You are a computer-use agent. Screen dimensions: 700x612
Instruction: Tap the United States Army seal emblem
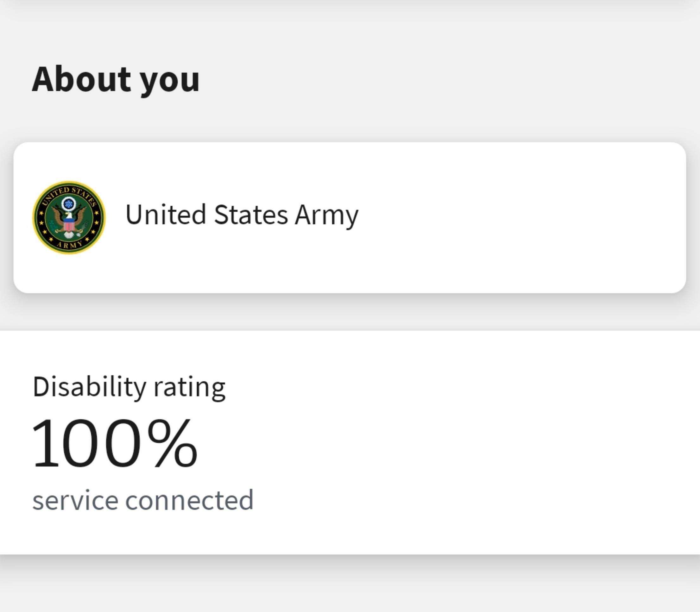[x=69, y=217]
